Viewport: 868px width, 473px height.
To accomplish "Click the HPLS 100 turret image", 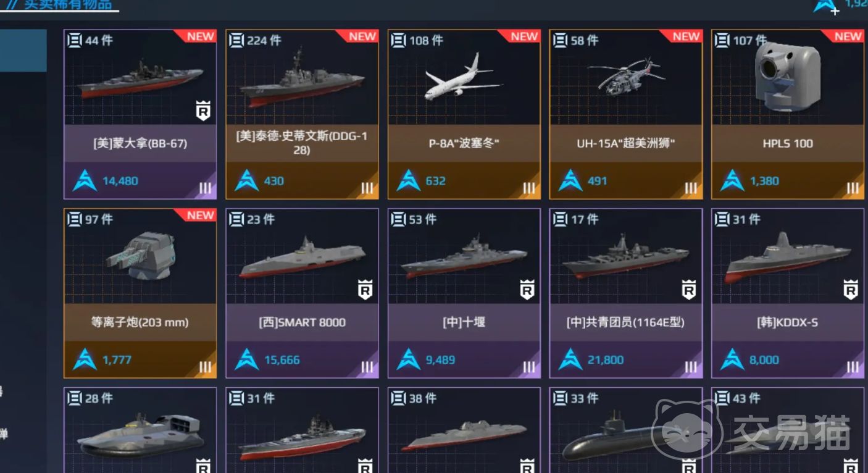I will [788, 77].
